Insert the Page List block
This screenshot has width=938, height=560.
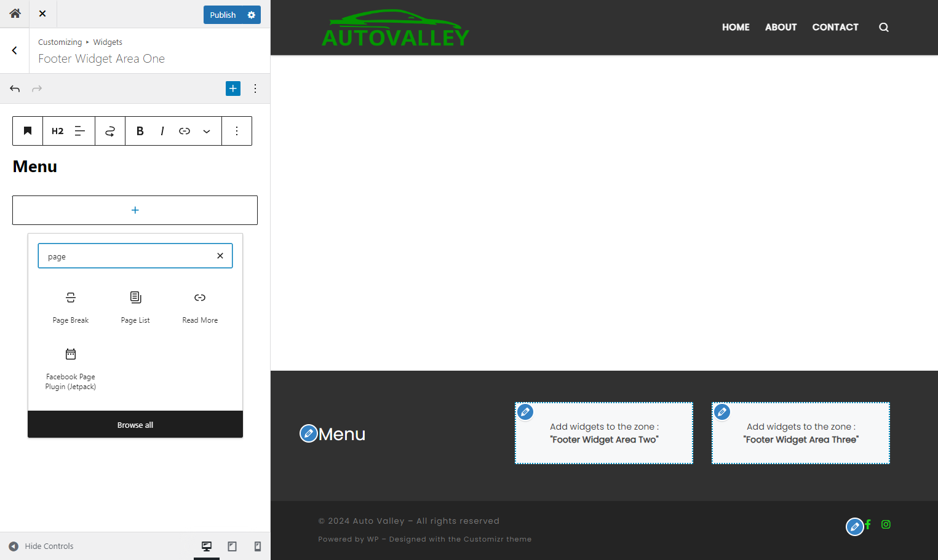pyautogui.click(x=135, y=307)
